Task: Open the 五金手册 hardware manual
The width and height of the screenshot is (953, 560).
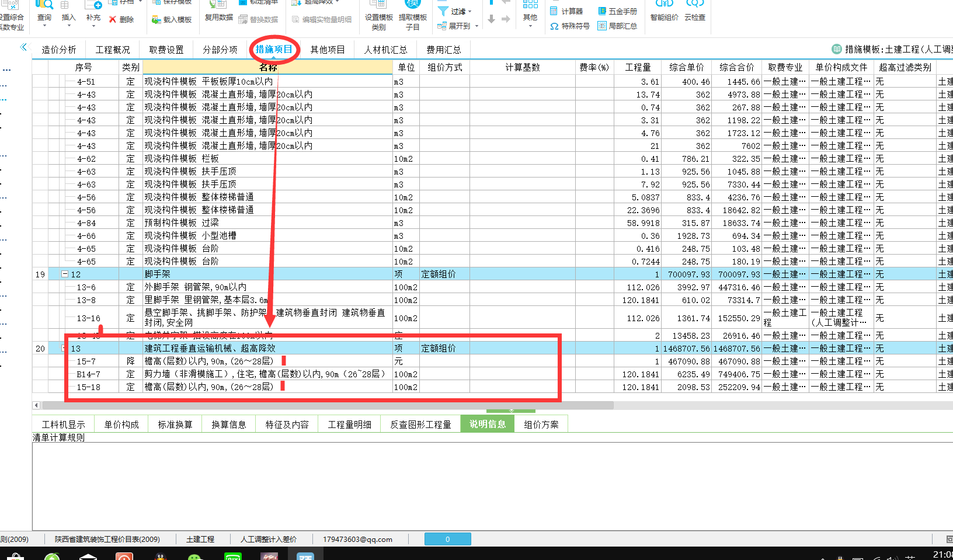Action: [618, 11]
